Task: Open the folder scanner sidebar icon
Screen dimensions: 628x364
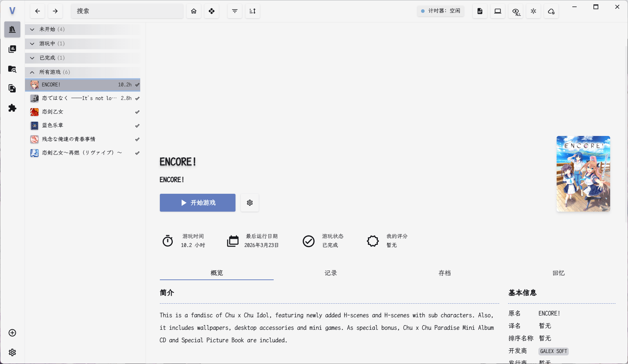Action: [x=12, y=69]
